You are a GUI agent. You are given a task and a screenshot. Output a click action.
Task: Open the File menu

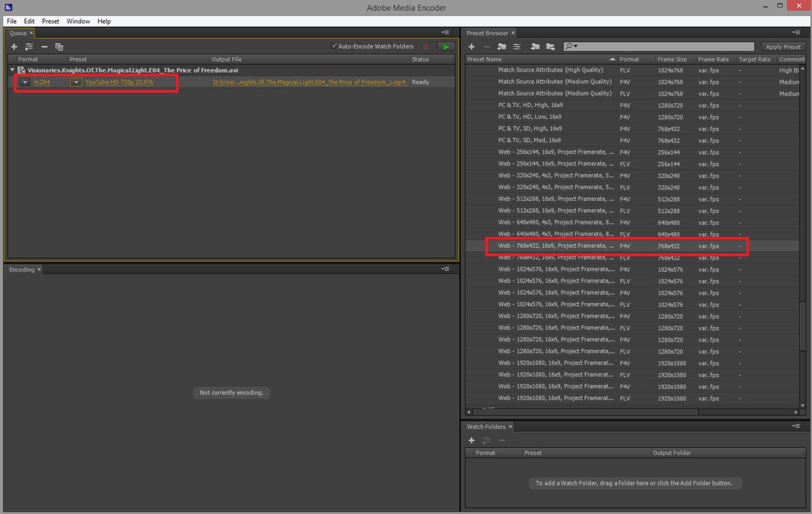pyautogui.click(x=11, y=21)
